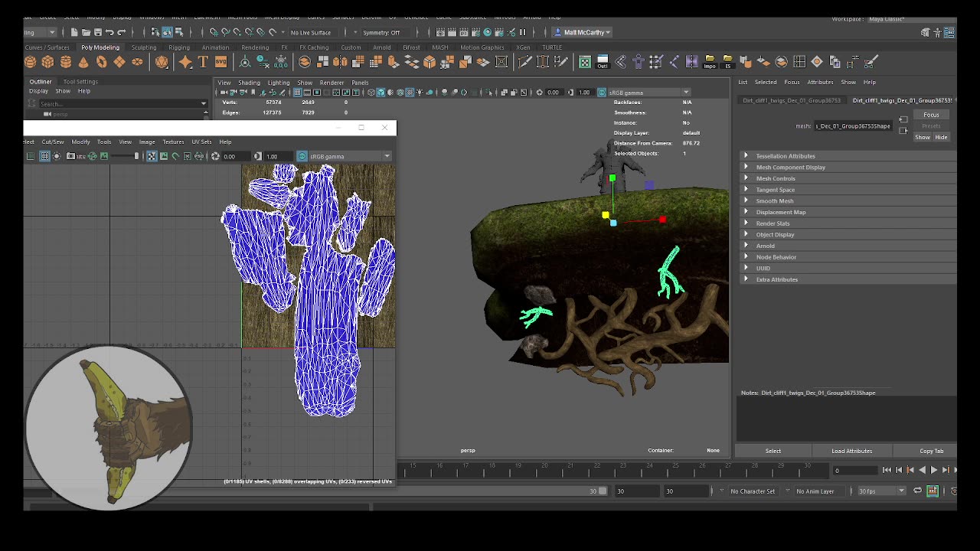Click the ES folder shelf icon

click(728, 62)
